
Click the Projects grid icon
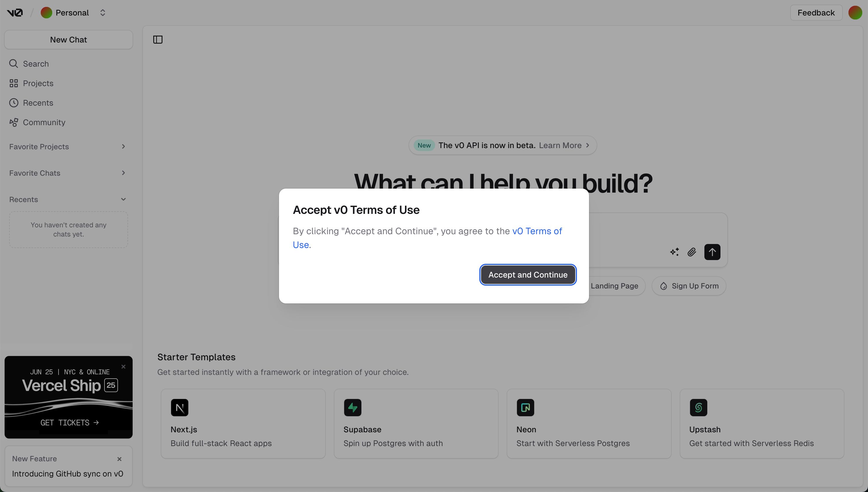click(x=13, y=83)
